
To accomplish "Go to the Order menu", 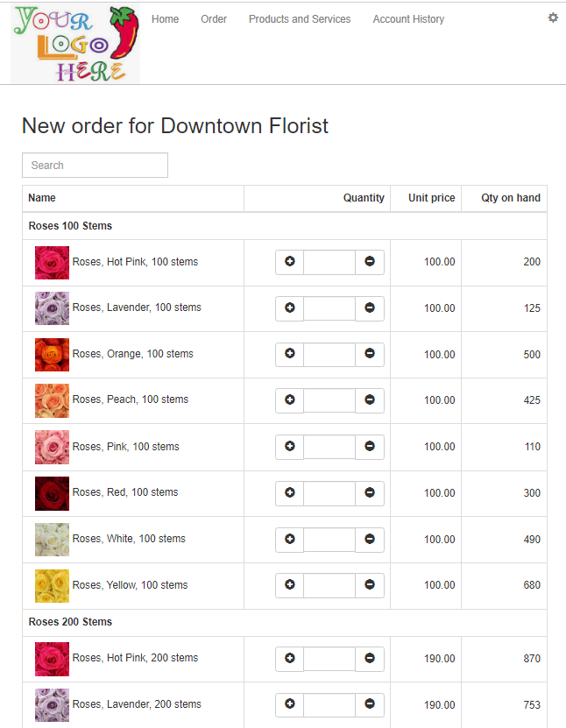I will pyautogui.click(x=214, y=19).
